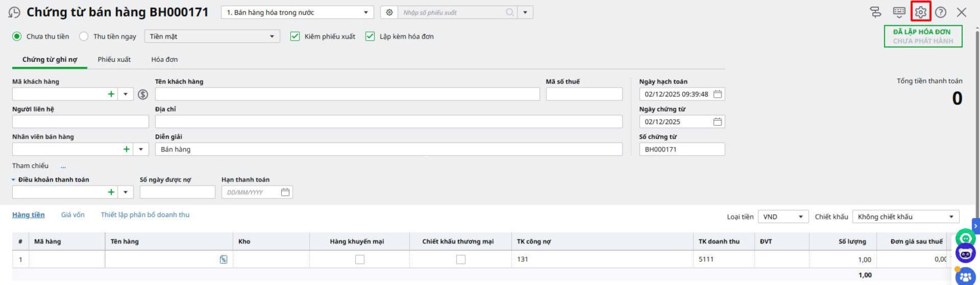Screen dimensions: 980x285
Task: Switch to the Phiếu xuất tab
Action: tap(114, 59)
